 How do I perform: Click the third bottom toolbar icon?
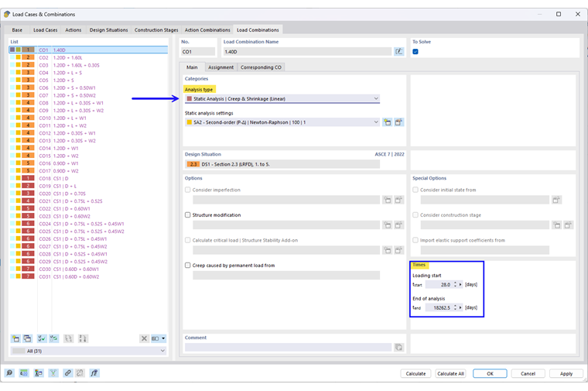coord(38,373)
